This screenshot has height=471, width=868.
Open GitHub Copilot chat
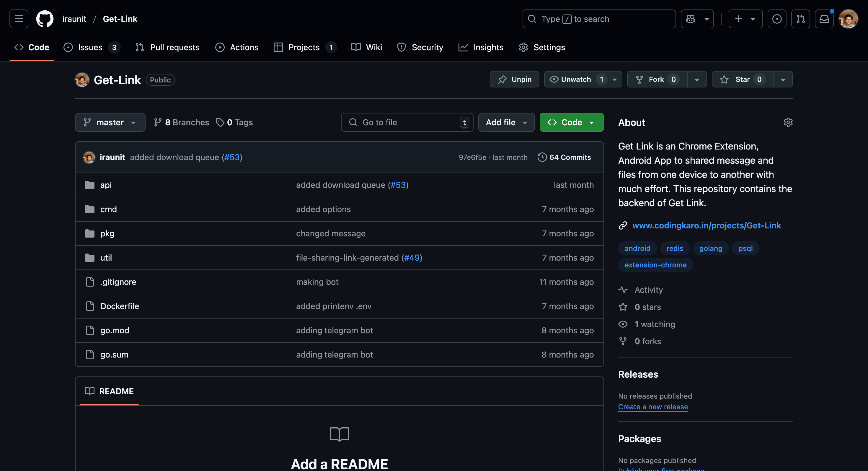(x=690, y=19)
